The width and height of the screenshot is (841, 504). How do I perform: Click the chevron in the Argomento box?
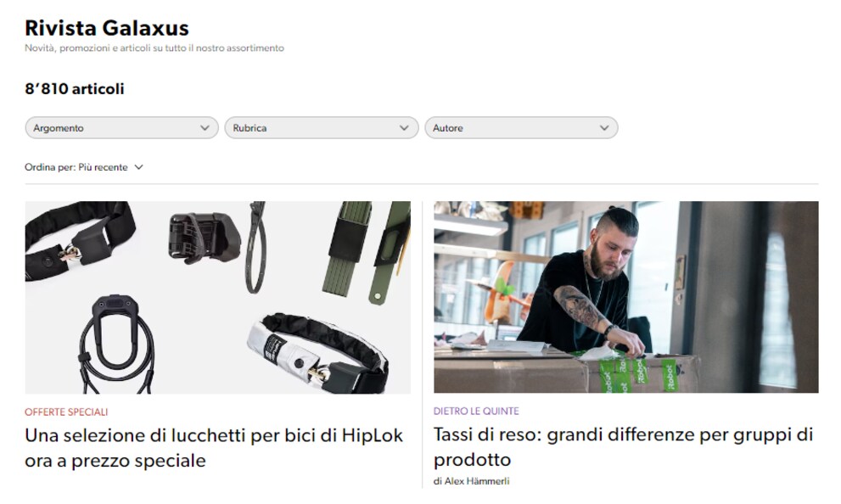(x=205, y=128)
